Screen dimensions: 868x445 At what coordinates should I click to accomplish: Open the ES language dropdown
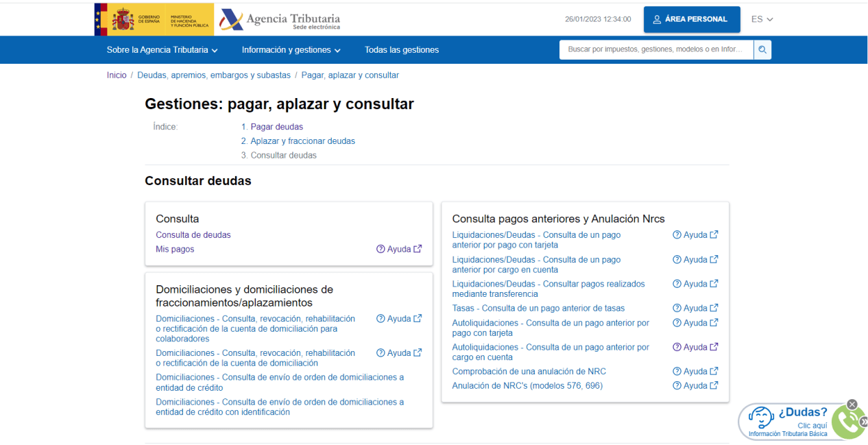(x=761, y=19)
